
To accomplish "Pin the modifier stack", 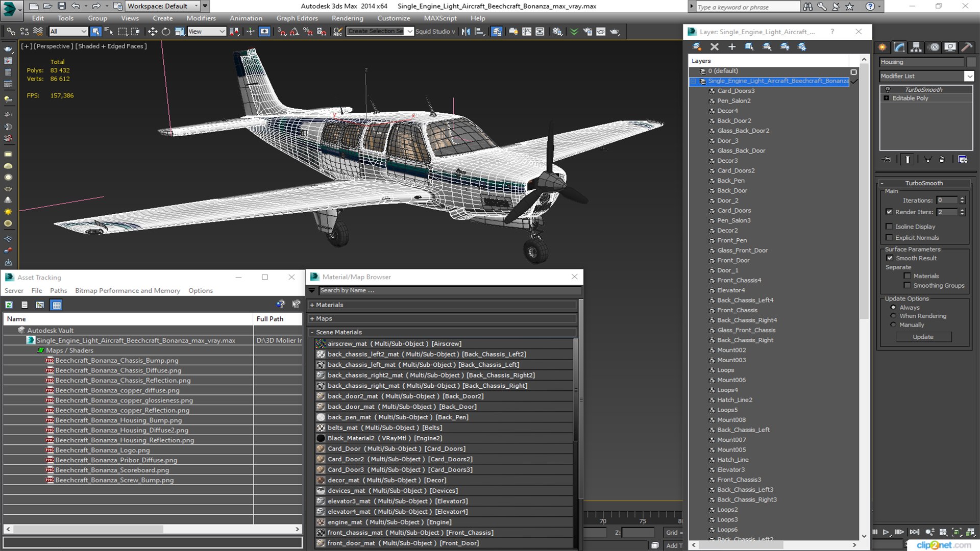I will (x=887, y=160).
